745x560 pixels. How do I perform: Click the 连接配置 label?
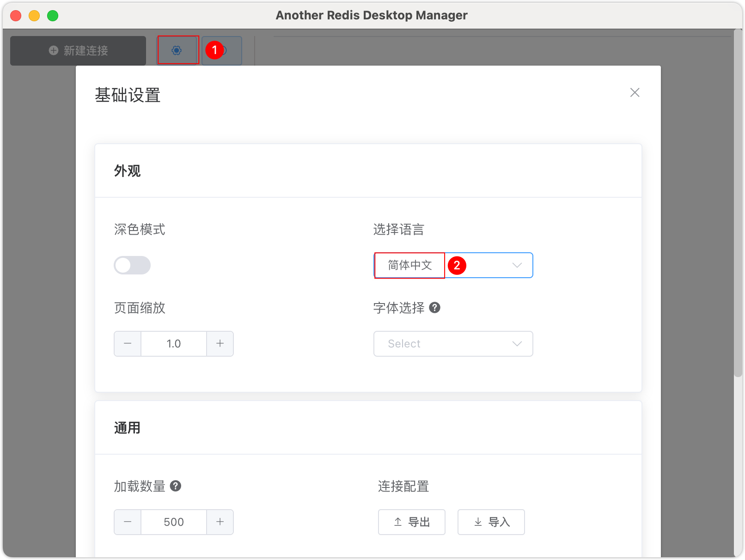coord(403,486)
